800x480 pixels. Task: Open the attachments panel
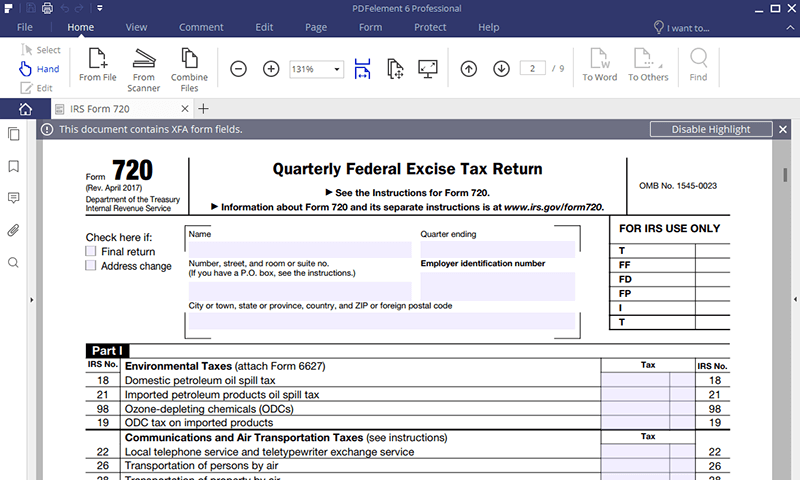[13, 231]
